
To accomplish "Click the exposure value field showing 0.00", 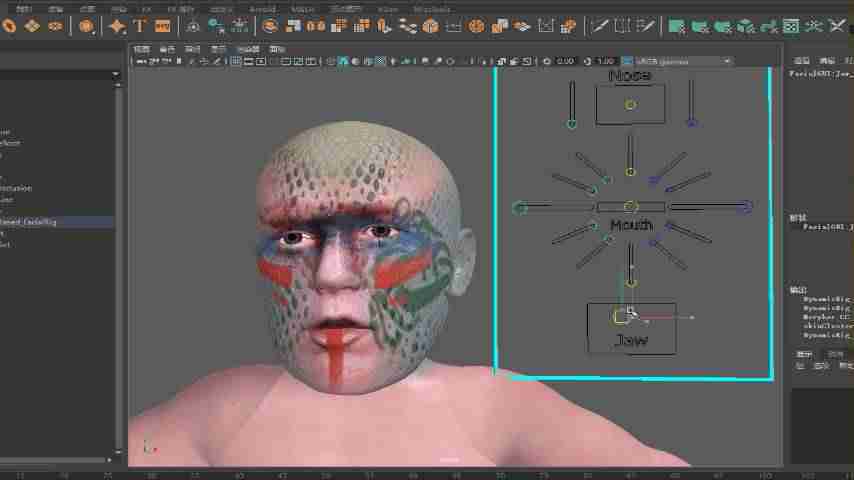I will 566,62.
